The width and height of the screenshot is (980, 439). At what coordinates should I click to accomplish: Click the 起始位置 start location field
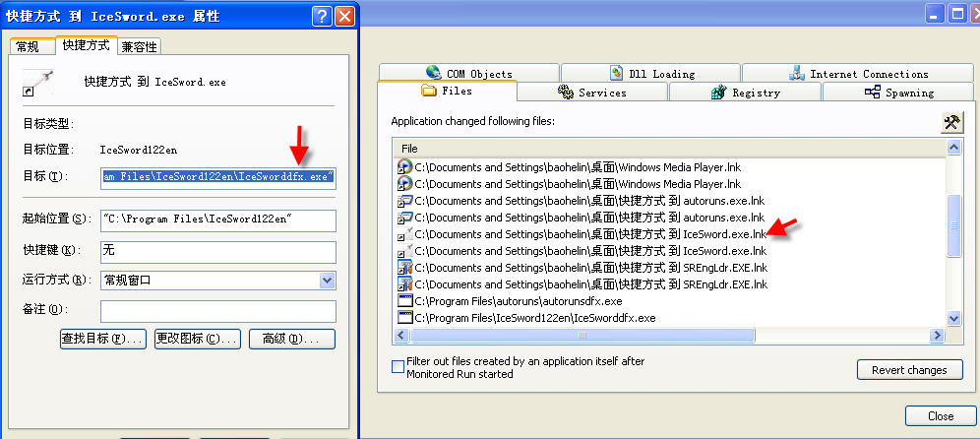(218, 220)
